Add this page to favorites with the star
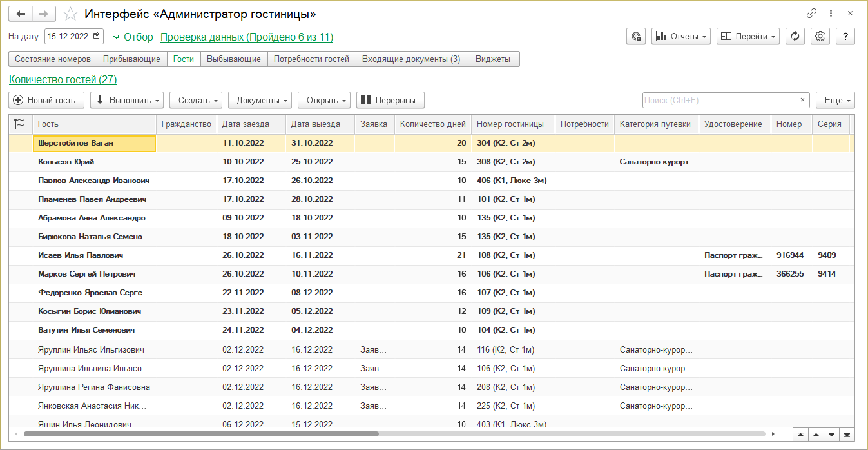 tap(71, 14)
